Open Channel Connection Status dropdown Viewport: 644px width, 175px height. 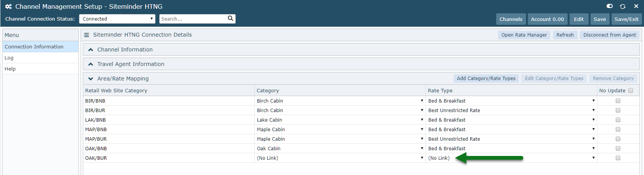(x=117, y=19)
